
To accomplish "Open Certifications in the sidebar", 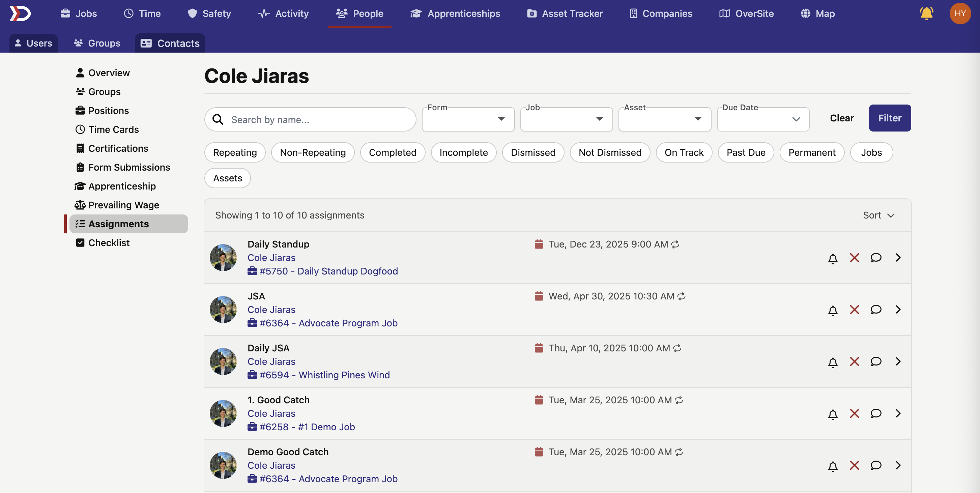I will click(x=118, y=148).
